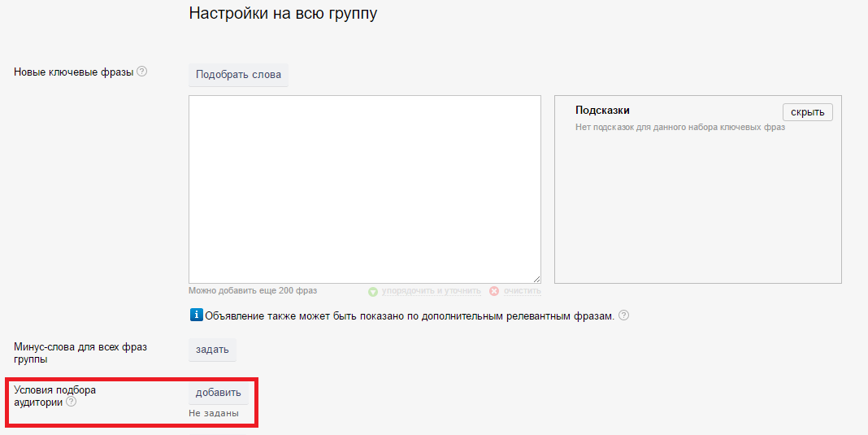Click "Минус-слова для всех фраз группы" label
Image resolution: width=868 pixels, height=435 pixels.
pyautogui.click(x=80, y=353)
